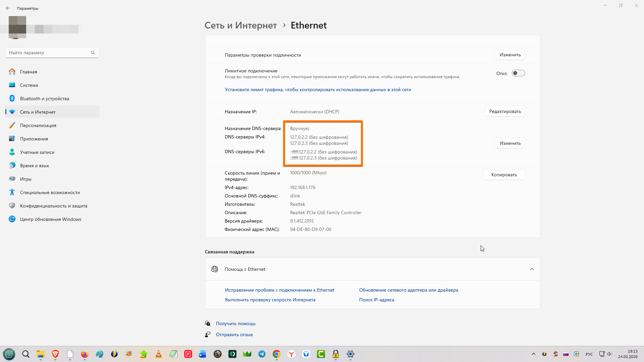Click Сеть и Интернет breadcrumb

[x=240, y=25]
